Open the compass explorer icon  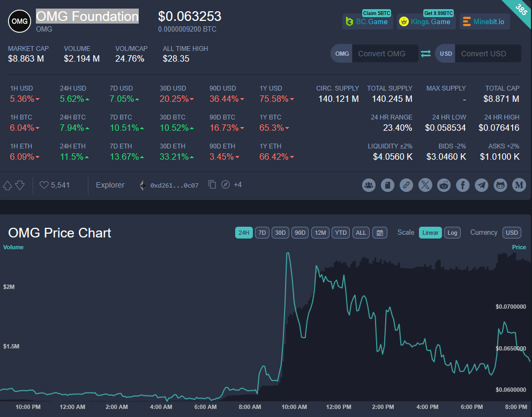[226, 184]
